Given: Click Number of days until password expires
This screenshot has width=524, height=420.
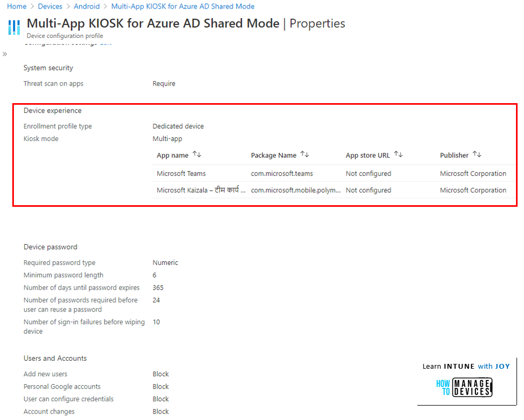Looking at the screenshot, I should (81, 288).
